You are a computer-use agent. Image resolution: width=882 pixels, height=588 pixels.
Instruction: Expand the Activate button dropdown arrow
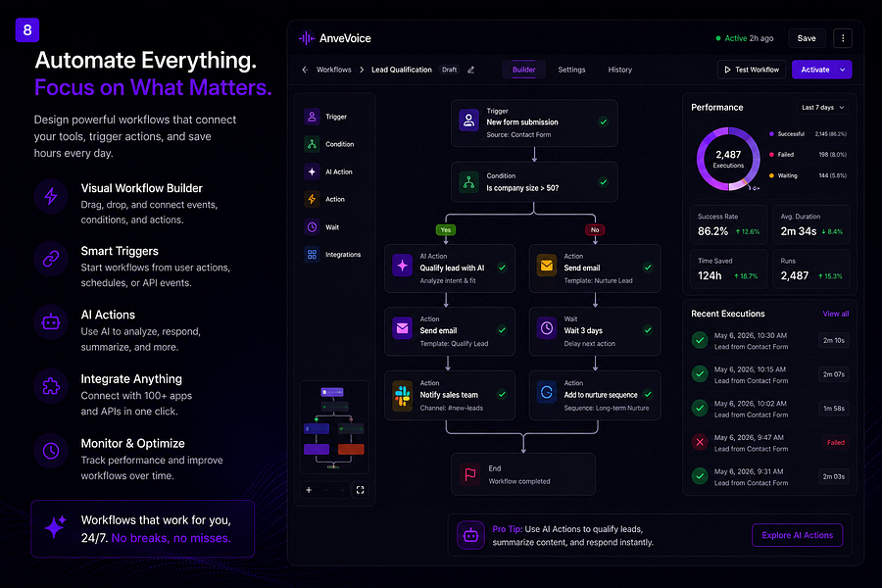pos(842,70)
